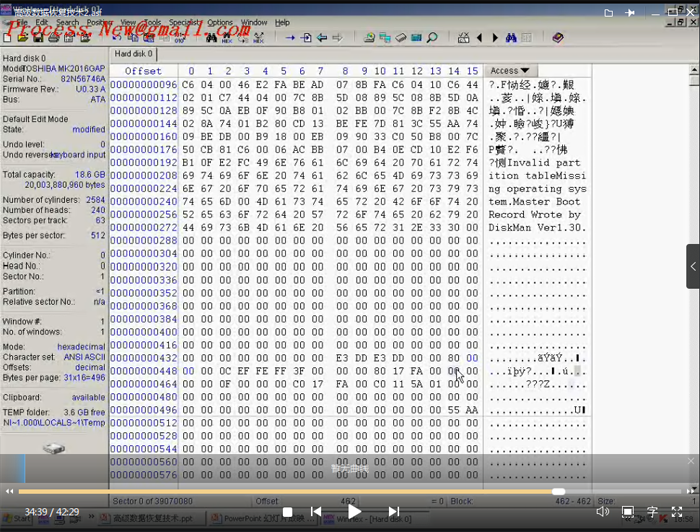Open the Specialist menu
The height and width of the screenshot is (532, 700).
tap(184, 22)
